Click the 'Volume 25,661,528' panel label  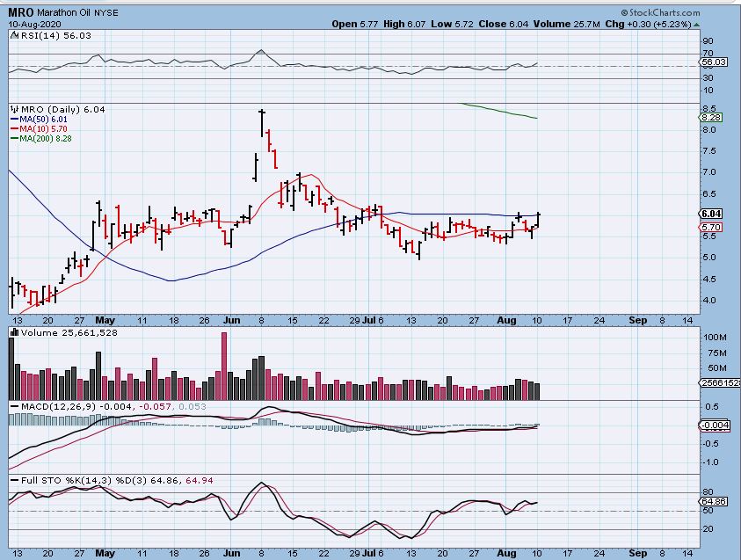69,332
